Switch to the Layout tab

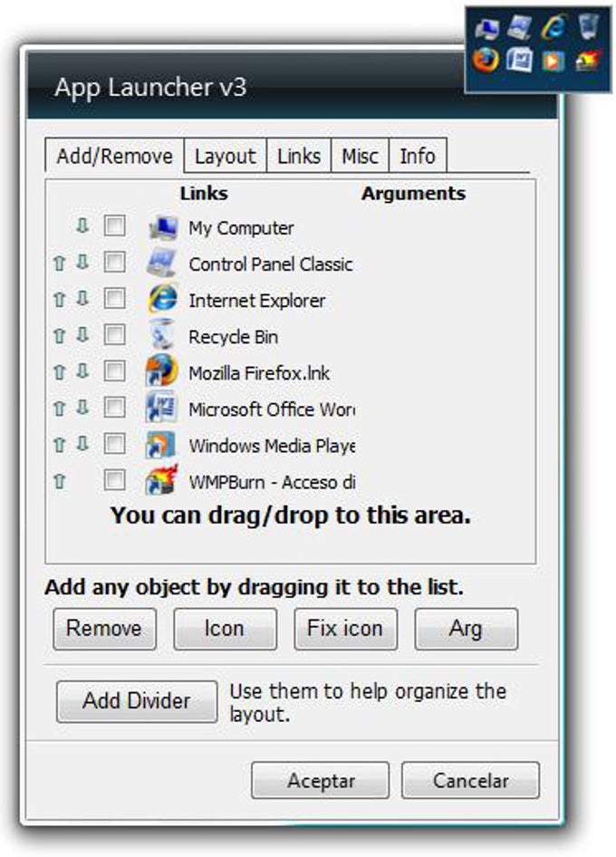[225, 156]
